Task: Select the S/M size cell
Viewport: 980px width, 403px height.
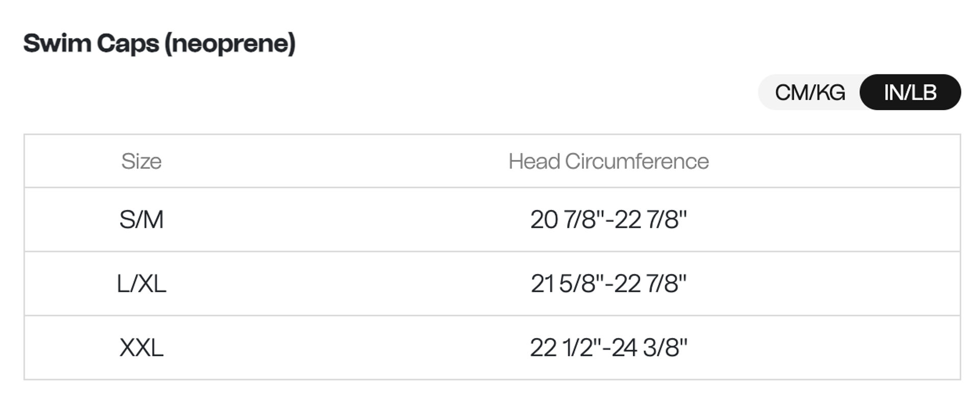Action: pyautogui.click(x=141, y=220)
